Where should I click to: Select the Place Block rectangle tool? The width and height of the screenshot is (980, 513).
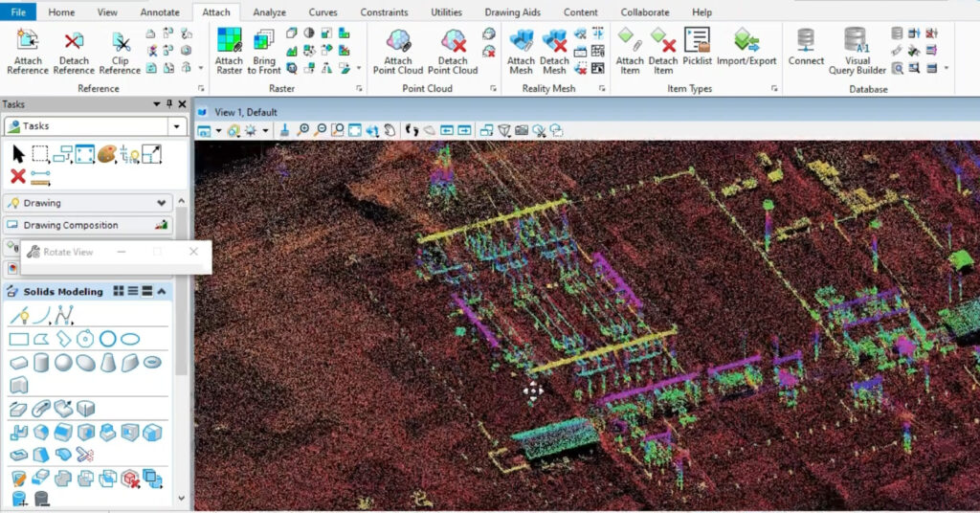pyautogui.click(x=19, y=340)
